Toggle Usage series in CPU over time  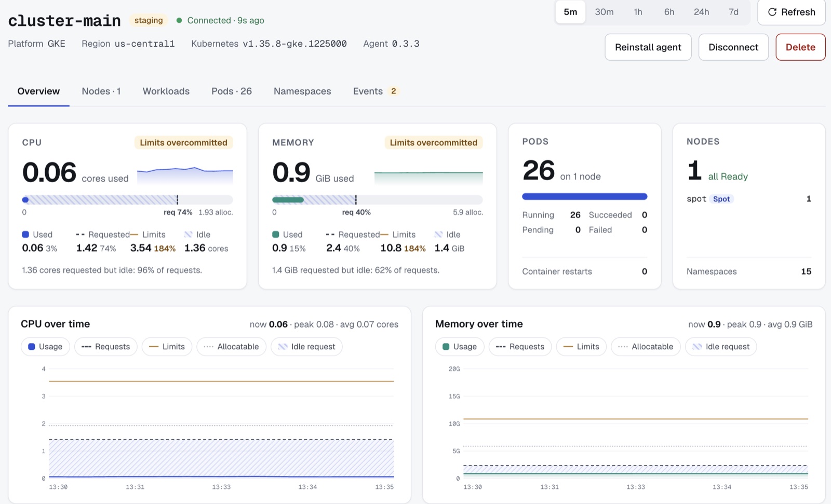pos(45,347)
